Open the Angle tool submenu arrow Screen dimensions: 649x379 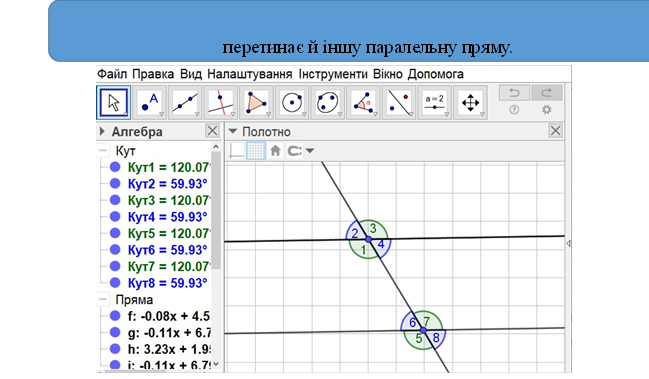375,114
